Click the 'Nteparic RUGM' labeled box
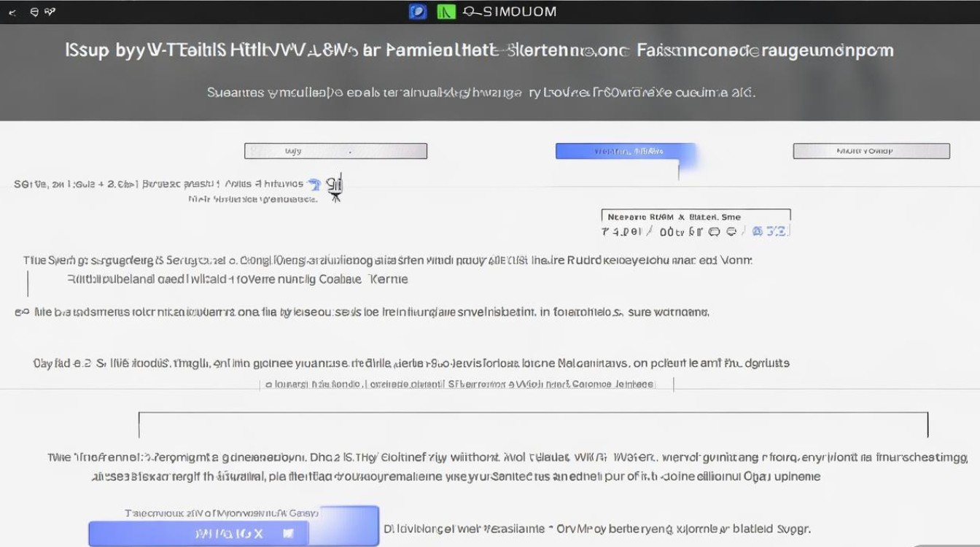The image size is (980, 547). (695, 216)
